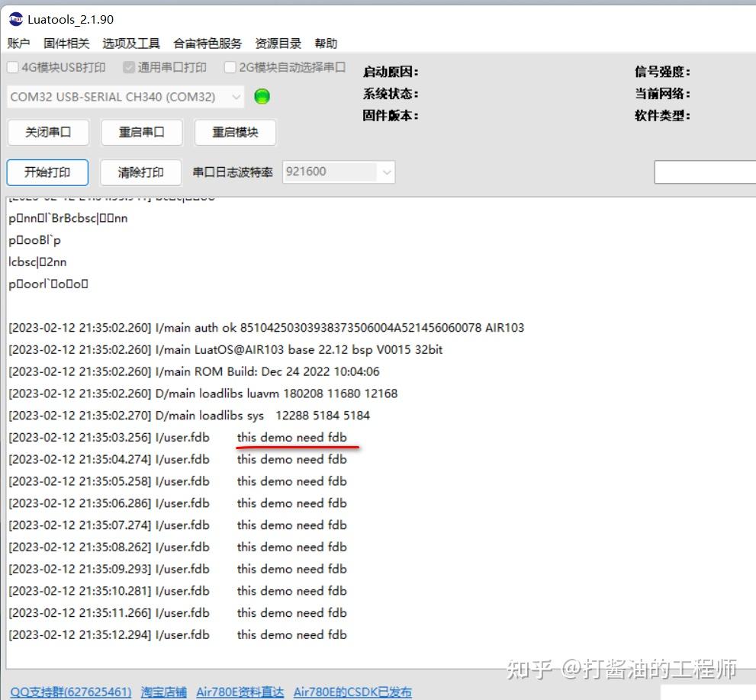Viewport: 756px width, 700px height.
Task: Open the 资源目录 menu
Action: 278,43
